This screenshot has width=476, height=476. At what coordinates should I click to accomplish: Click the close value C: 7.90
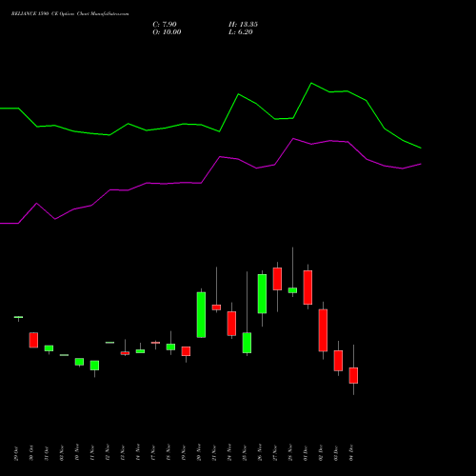tap(165, 25)
